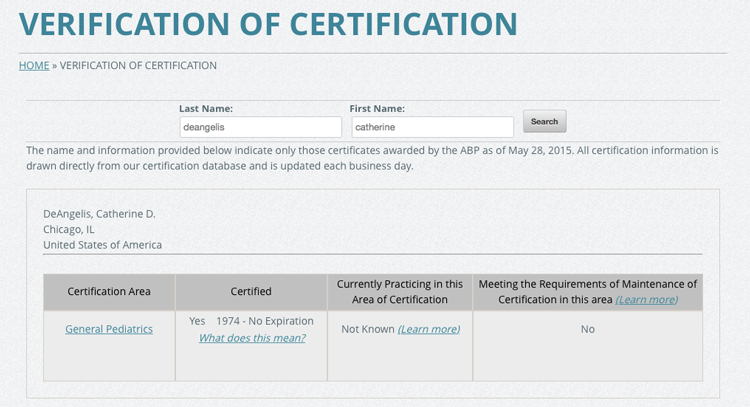Select the Certification Area column header
Viewport: 750px width, 407px height.
coord(109,292)
